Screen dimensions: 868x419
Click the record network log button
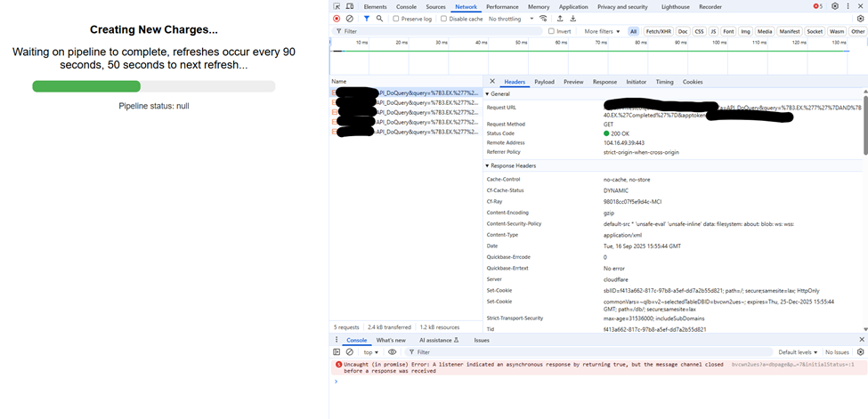click(337, 19)
